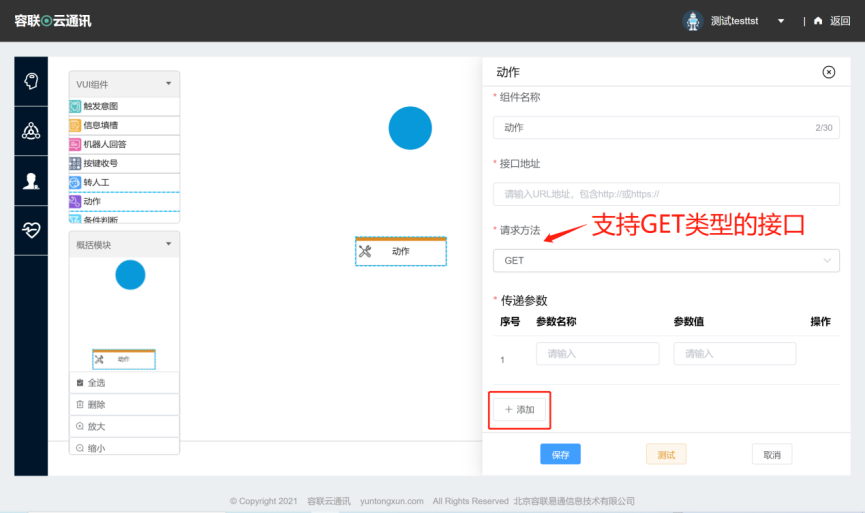Screen dimensions: 865x513
Task: Select the 机器人回答 component icon
Action: (x=75, y=145)
